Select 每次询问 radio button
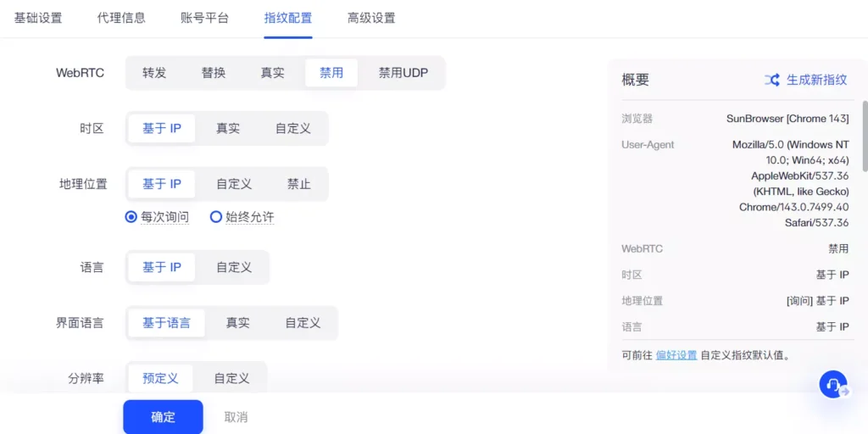The width and height of the screenshot is (868, 434). click(x=131, y=217)
